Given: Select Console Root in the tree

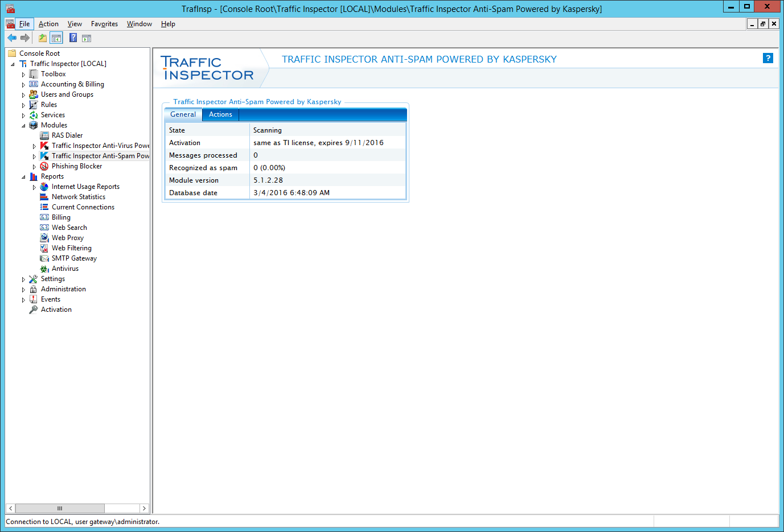Looking at the screenshot, I should pos(39,53).
